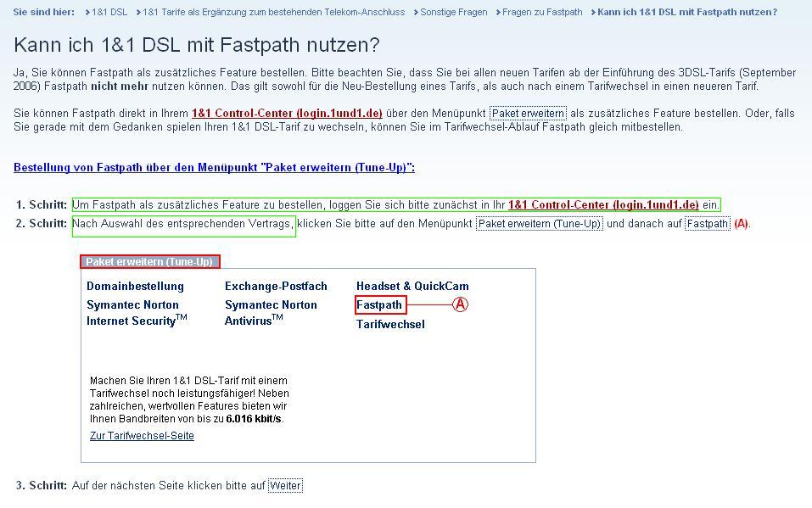Click the page title 'Kann ich 1&1 DSL mit Fastpath nutzen?'
812x508 pixels.
click(197, 45)
